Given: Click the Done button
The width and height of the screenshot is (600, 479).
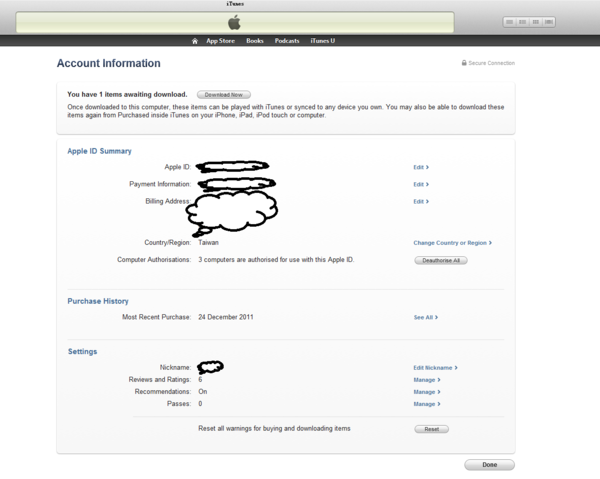Looking at the screenshot, I should pos(489,465).
